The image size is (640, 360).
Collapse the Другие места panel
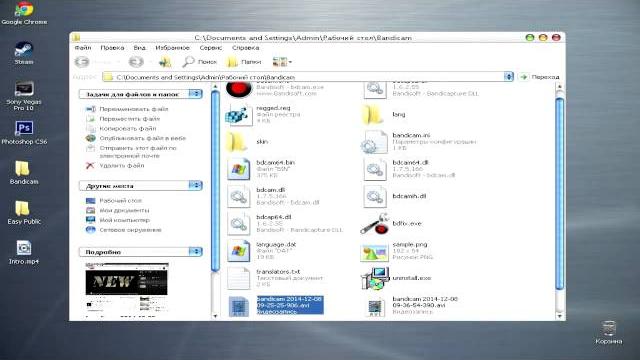tap(196, 186)
